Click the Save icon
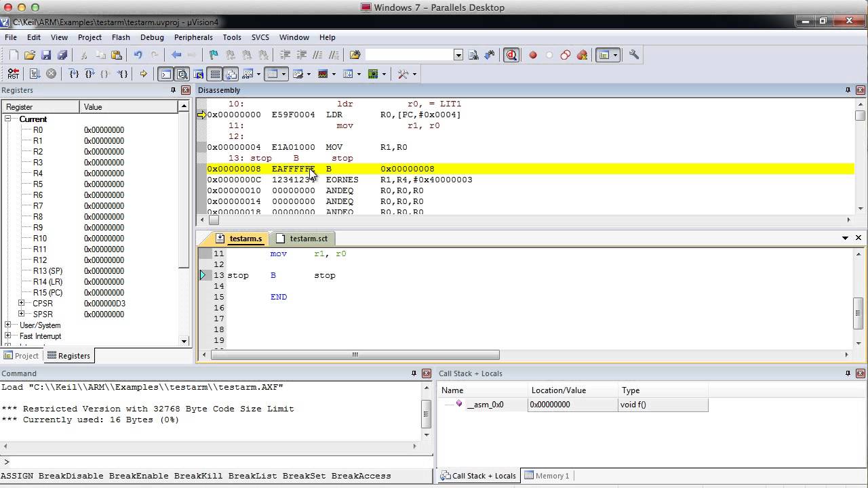This screenshot has height=488, width=868. coord(46,55)
